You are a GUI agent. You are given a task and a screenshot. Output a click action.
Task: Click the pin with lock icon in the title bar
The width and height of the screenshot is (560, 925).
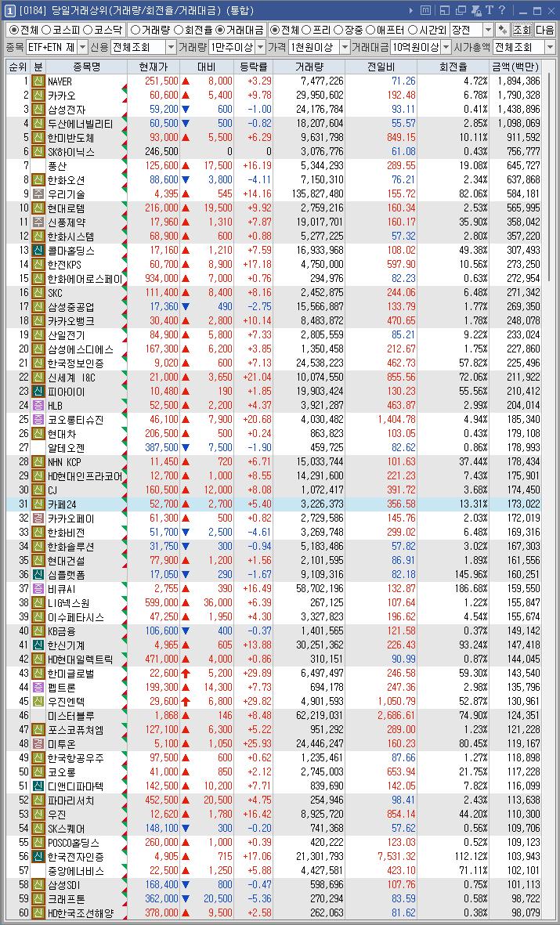476,11
